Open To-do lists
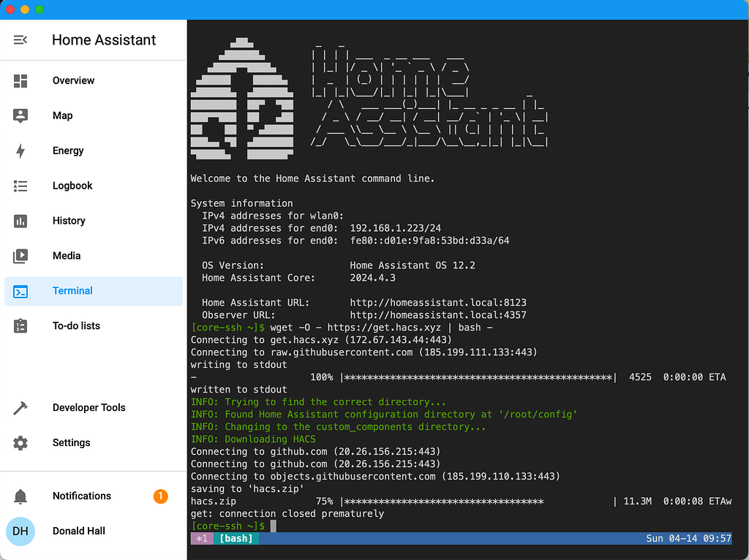Viewport: 749px width, 560px height. tap(93, 326)
